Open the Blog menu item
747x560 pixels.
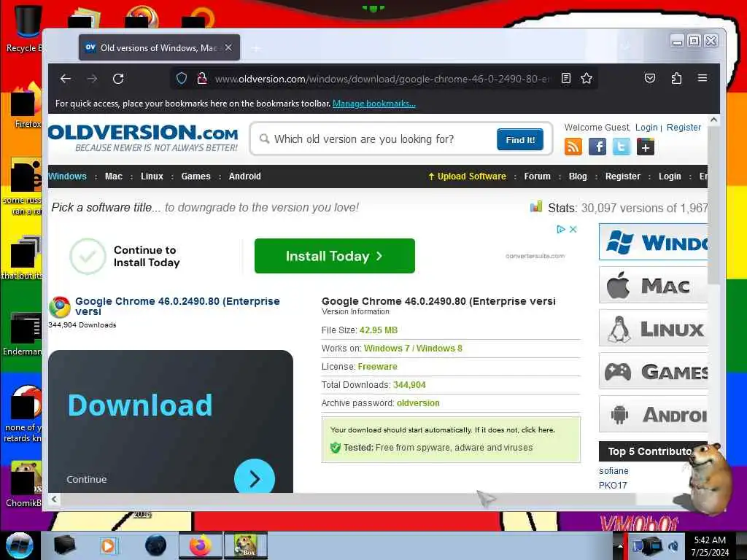pyautogui.click(x=578, y=176)
